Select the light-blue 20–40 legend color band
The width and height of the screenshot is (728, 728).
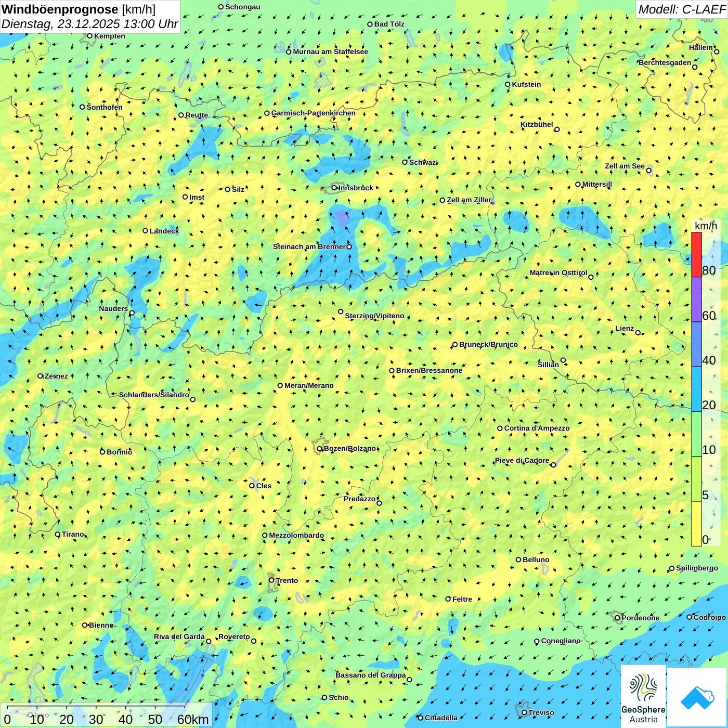[696, 389]
